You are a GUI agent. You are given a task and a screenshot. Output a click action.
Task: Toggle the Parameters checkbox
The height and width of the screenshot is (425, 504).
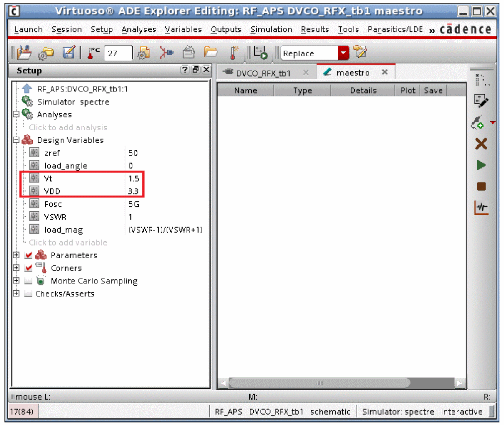(x=28, y=255)
